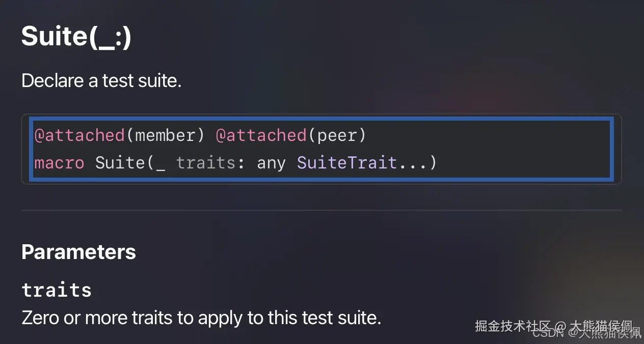
Task: Click the "any" keyword in the declaration
Action: coord(271,163)
